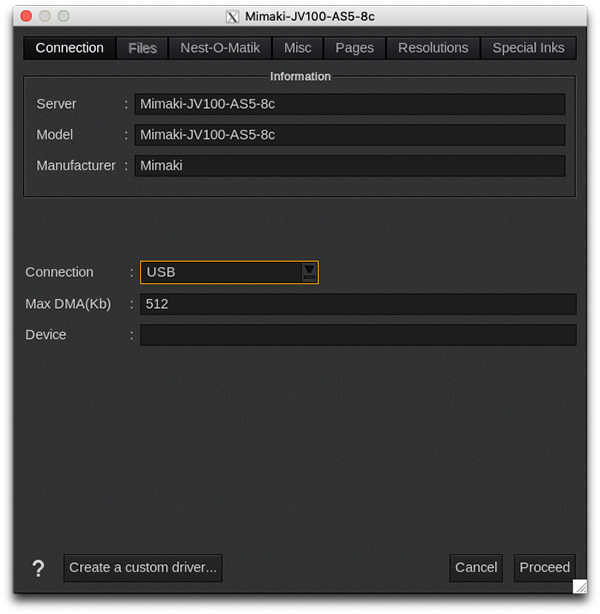Screen dimensions: 600x614
Task: Click the Model input field
Action: point(350,135)
